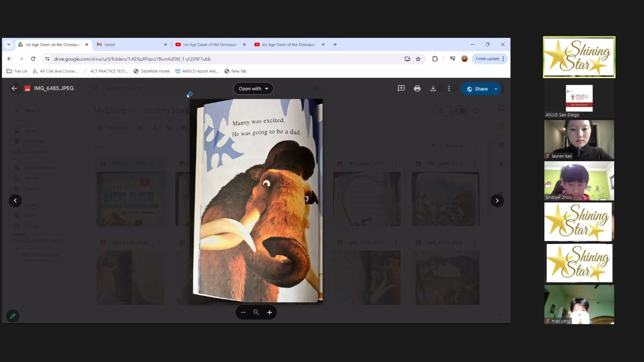Click the install app icon in address bar
This screenshot has height=362, width=644.
(407, 59)
